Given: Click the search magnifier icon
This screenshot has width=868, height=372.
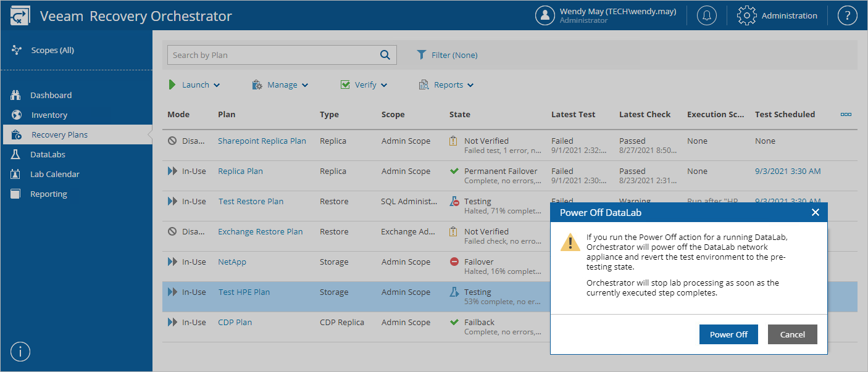Looking at the screenshot, I should (x=385, y=55).
